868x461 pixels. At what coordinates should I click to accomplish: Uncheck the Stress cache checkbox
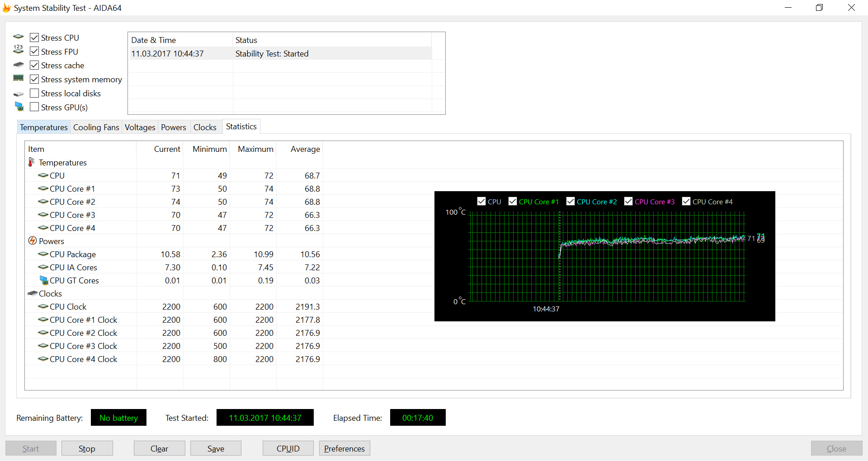[x=34, y=65]
